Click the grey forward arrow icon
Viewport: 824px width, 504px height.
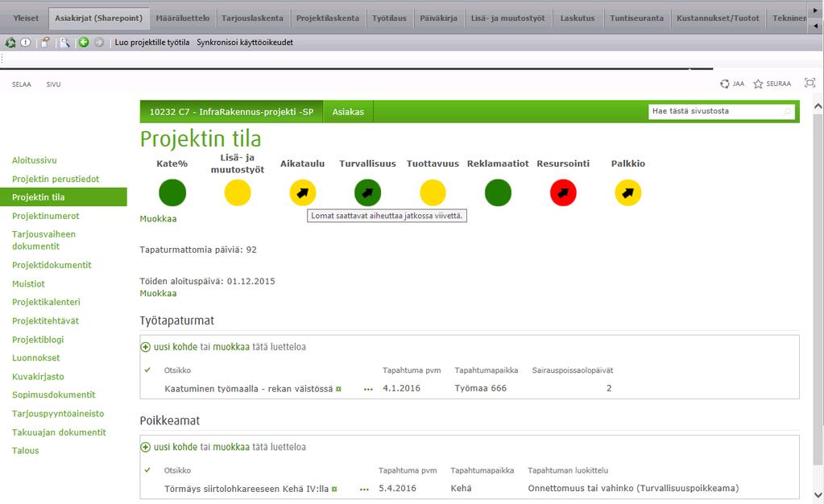tap(99, 42)
